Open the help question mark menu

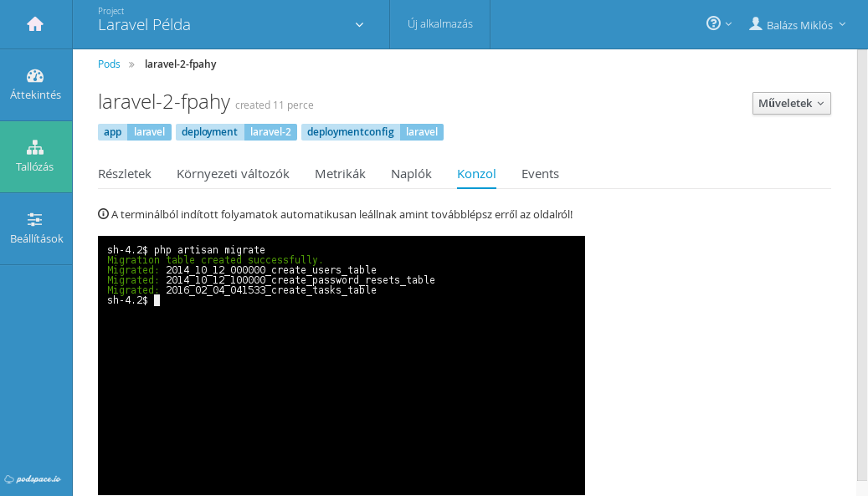(713, 23)
